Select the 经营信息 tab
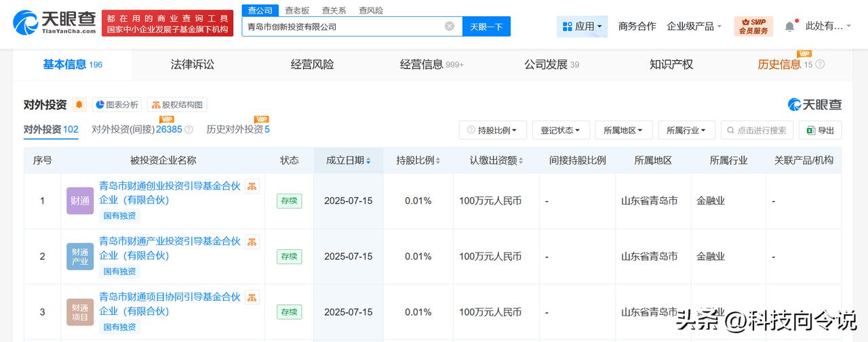 432,64
